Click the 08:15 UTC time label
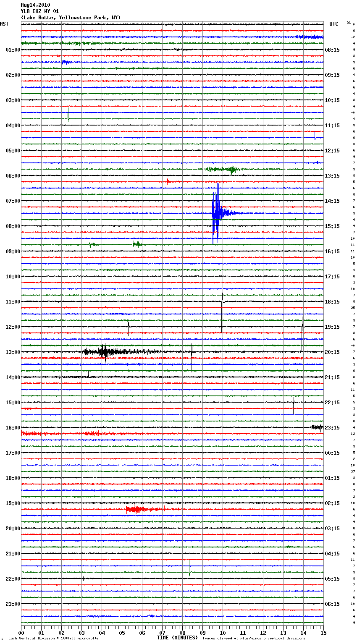 332,50
